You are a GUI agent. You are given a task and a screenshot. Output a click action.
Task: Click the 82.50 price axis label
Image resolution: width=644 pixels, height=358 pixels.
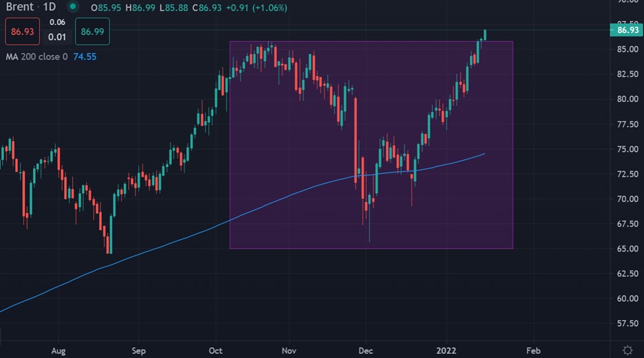627,74
